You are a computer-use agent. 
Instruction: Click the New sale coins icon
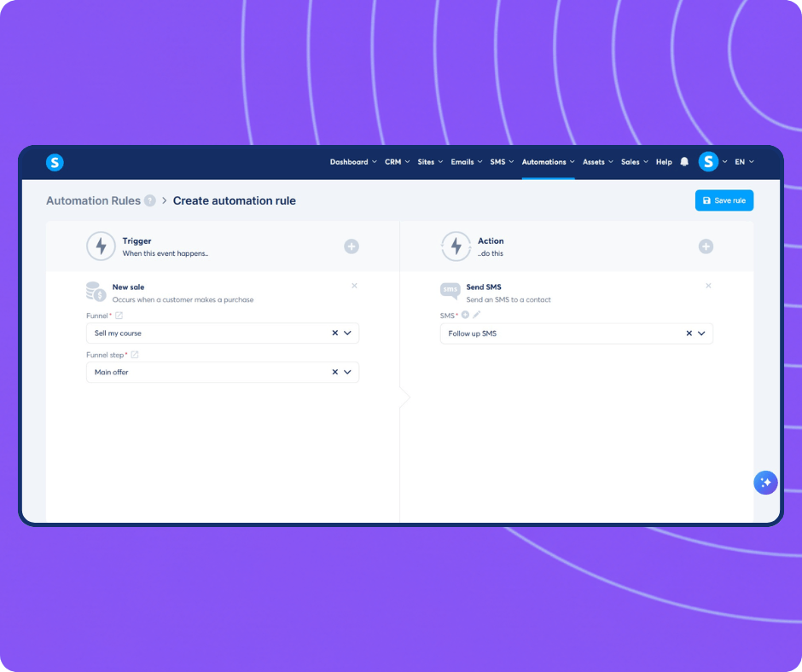[x=96, y=292]
